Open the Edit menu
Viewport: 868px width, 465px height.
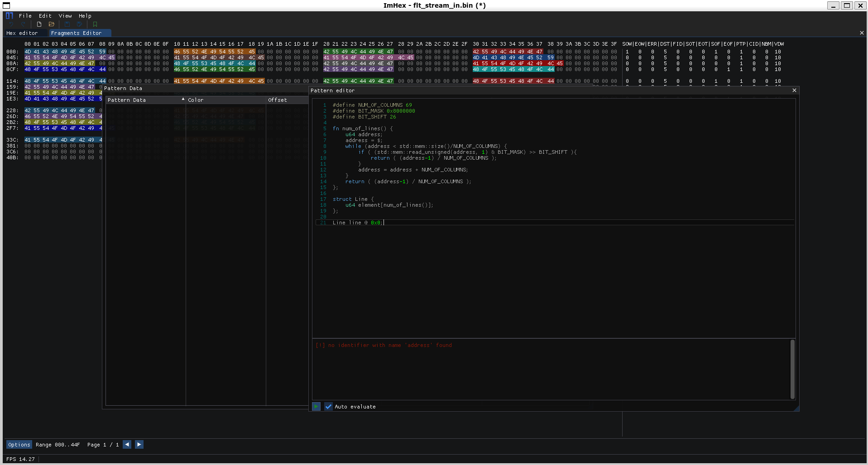tap(45, 16)
